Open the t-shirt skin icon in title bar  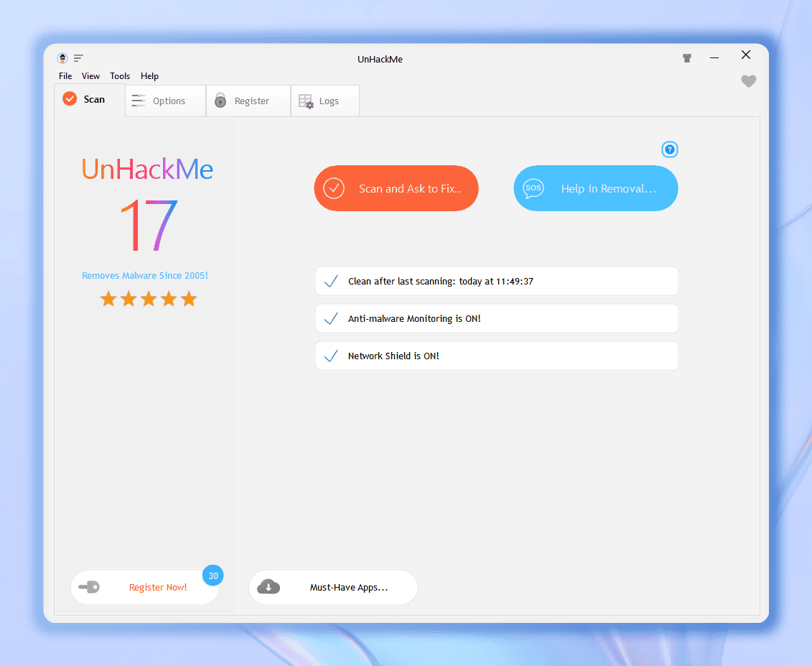click(686, 58)
